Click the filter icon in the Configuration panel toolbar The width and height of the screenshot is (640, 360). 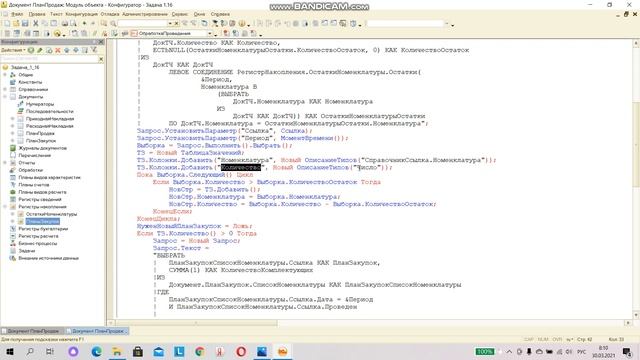pyautogui.click(x=94, y=50)
